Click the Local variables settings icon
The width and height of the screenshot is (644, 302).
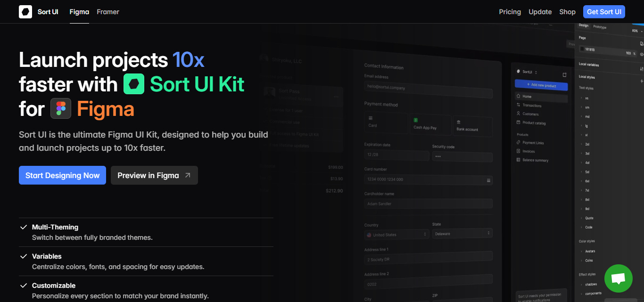[641, 69]
